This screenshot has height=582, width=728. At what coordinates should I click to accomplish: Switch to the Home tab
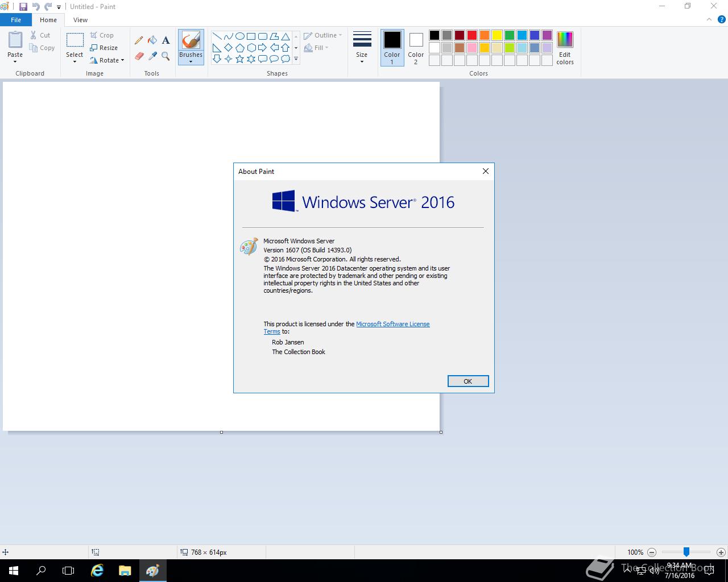[48, 20]
